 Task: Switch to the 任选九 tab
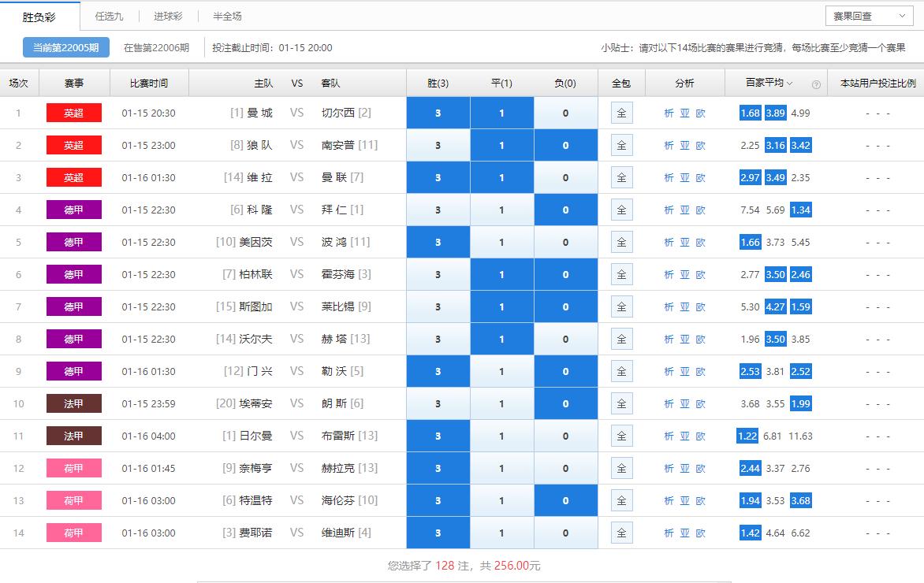(x=109, y=16)
